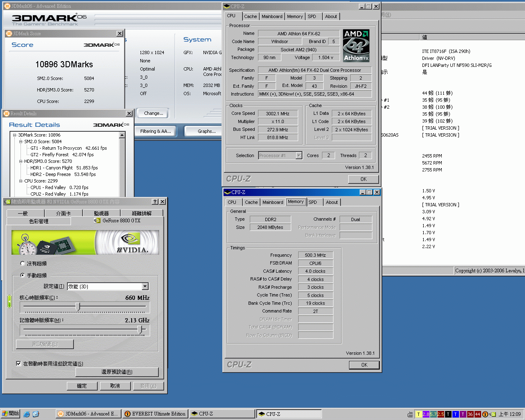Click the 36 temperature tray icon
This screenshot has width=525, height=420.
pyautogui.click(x=470, y=414)
